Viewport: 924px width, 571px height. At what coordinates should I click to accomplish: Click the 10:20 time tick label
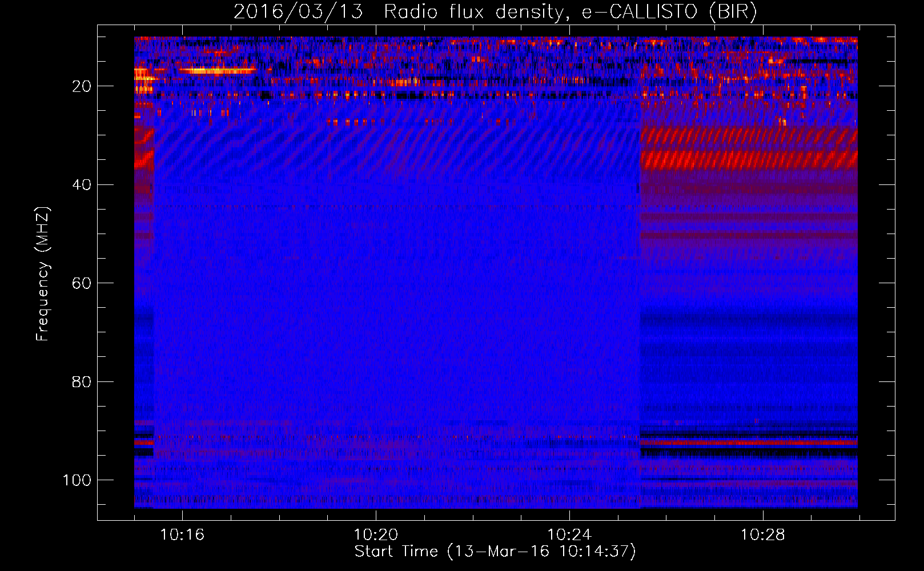pos(376,535)
